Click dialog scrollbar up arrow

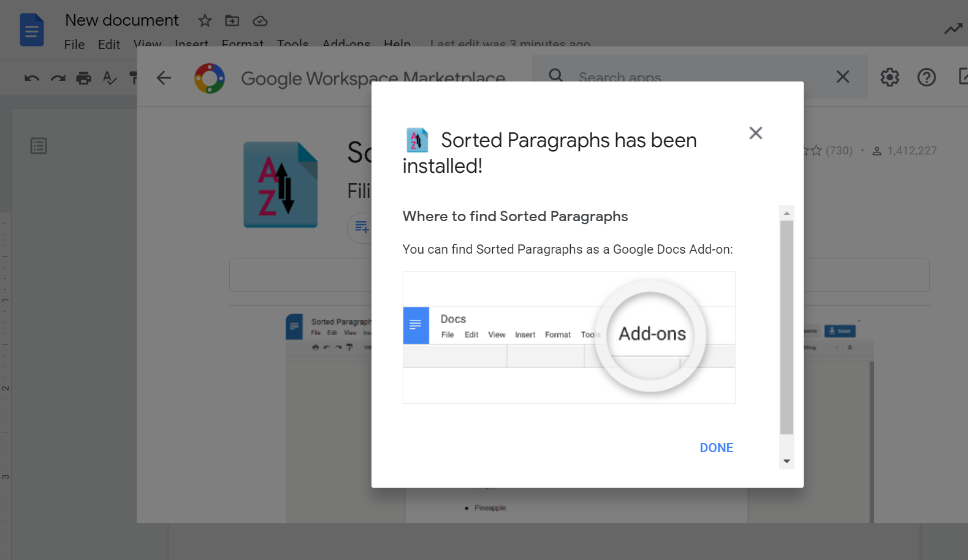pos(787,213)
